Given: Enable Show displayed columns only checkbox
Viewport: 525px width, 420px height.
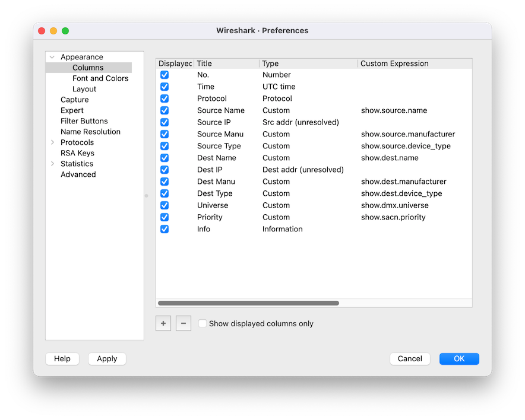Looking at the screenshot, I should click(x=203, y=324).
